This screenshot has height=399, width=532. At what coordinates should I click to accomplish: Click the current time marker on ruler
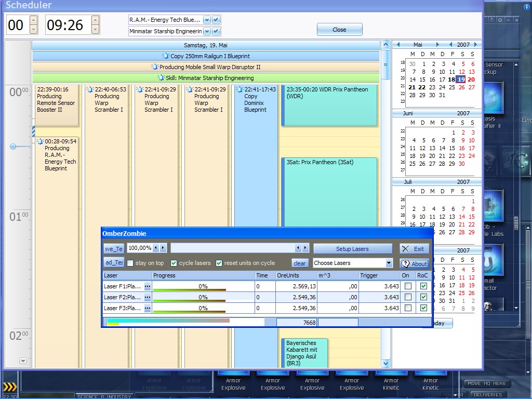(12, 146)
